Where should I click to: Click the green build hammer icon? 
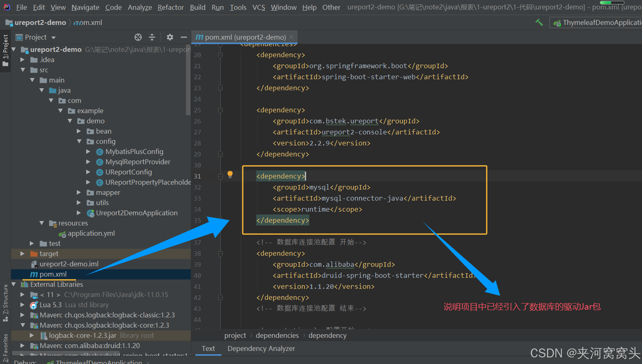coord(539,22)
